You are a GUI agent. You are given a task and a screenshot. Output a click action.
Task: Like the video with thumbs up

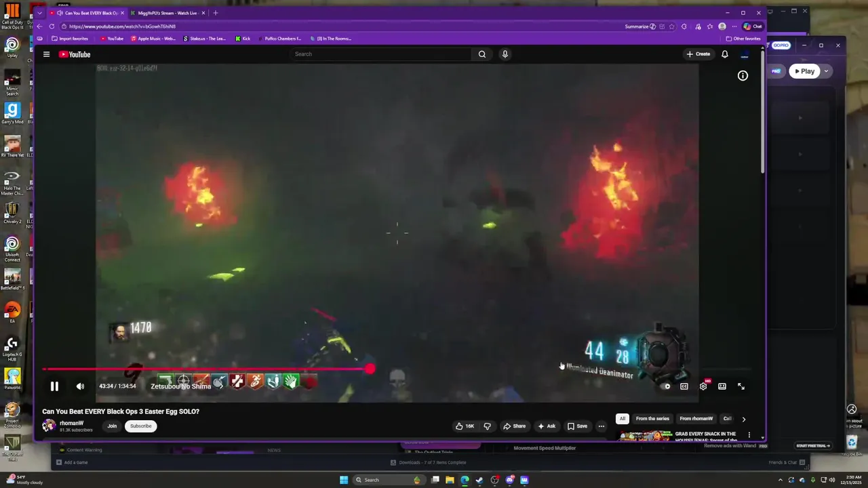(x=465, y=426)
